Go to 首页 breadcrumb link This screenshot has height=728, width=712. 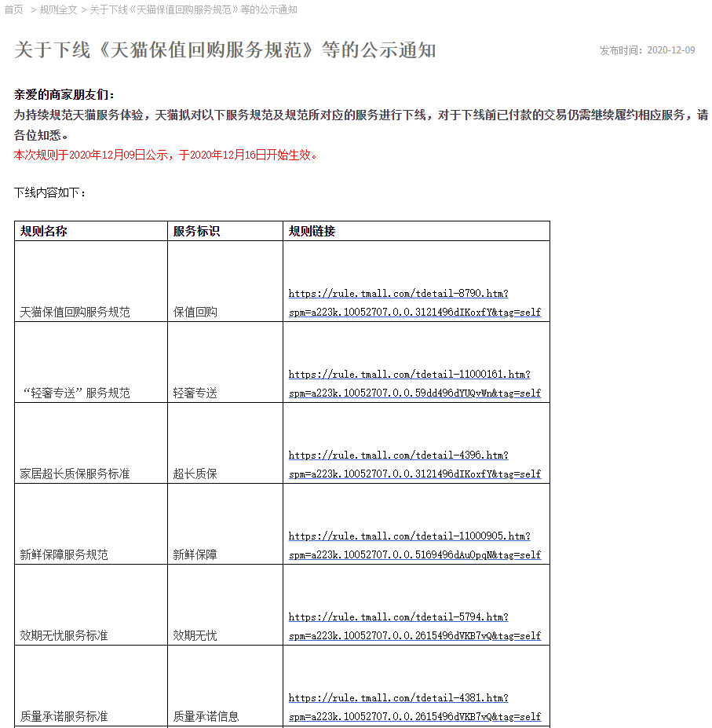[14, 9]
